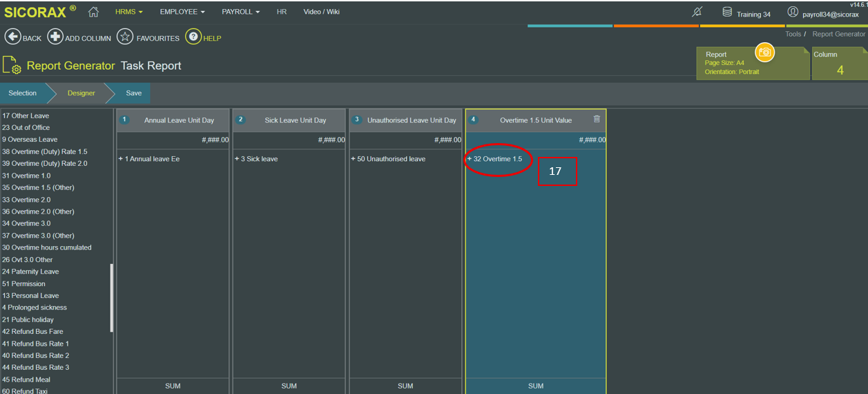
Task: Select 39 Overtime (Duty) Rate 2.0
Action: click(x=45, y=164)
